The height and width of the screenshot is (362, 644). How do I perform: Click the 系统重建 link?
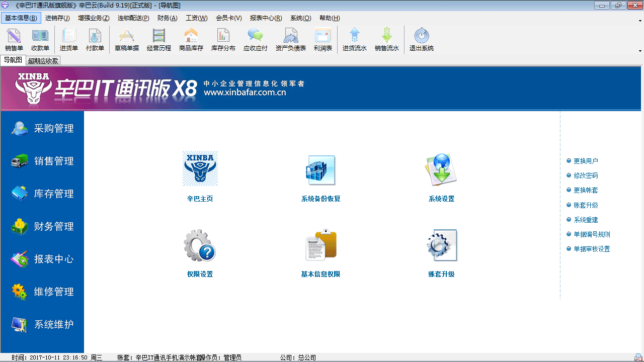[x=586, y=220]
